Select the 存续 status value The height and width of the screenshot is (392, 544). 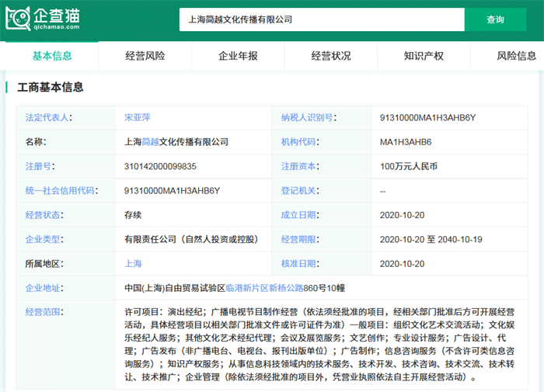pyautogui.click(x=133, y=215)
